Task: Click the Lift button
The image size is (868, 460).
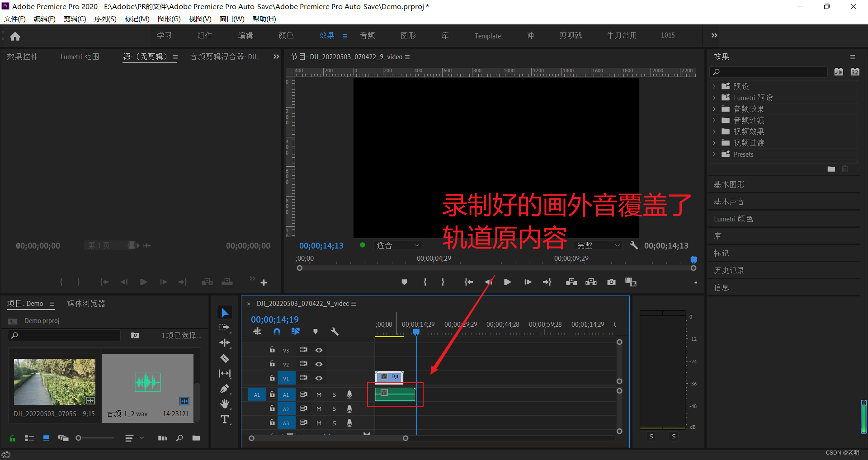Action: pos(571,282)
